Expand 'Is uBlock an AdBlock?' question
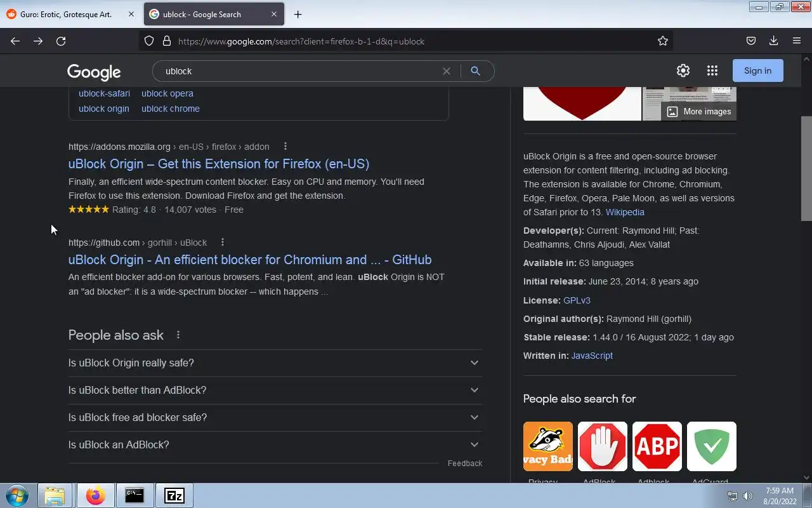 (275, 444)
